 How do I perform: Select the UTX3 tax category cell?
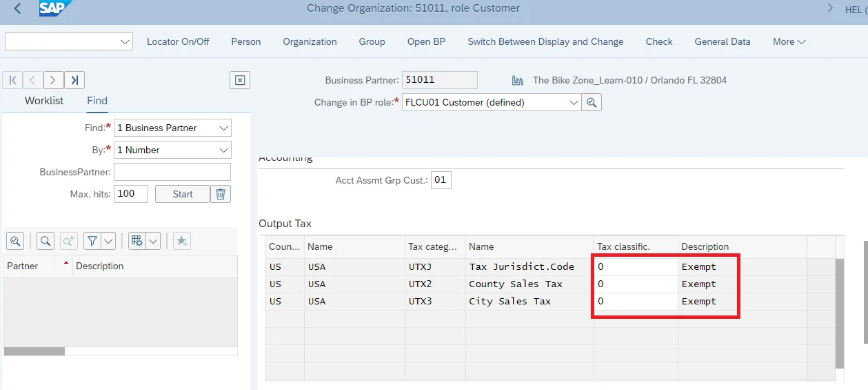435,301
